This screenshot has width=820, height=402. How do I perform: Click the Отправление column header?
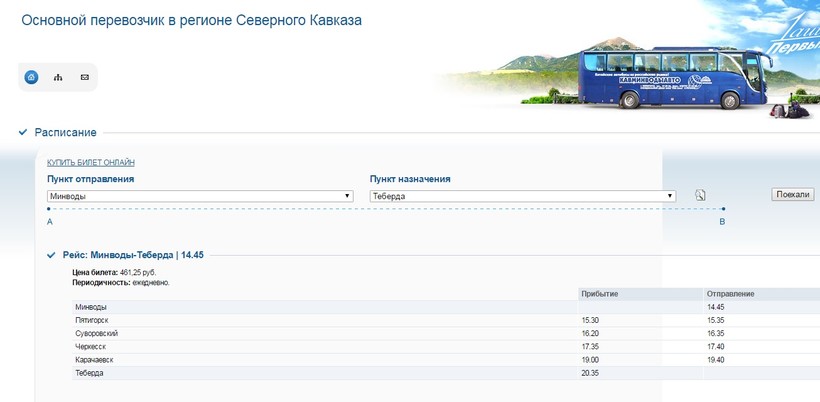click(730, 293)
